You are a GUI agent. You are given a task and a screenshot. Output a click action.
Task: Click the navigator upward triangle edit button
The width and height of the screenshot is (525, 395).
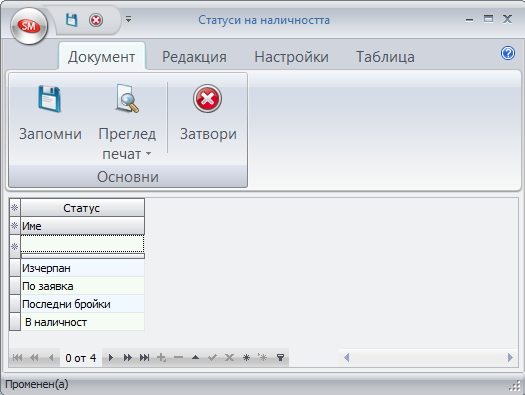click(x=196, y=358)
